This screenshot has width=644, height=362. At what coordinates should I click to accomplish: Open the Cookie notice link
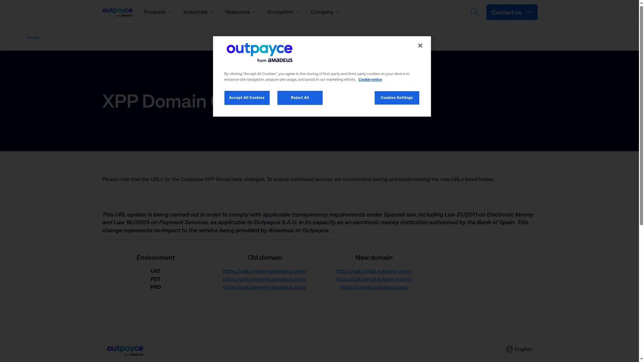pos(370,79)
